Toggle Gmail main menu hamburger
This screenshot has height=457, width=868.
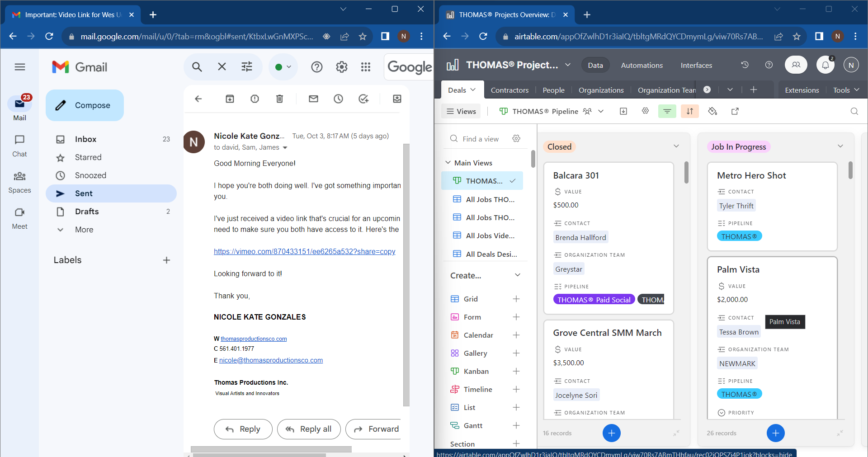(x=20, y=67)
